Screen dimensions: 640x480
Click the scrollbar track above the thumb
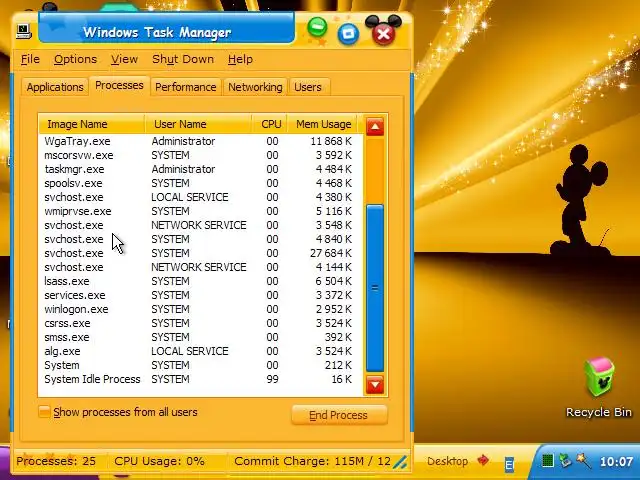tap(375, 170)
